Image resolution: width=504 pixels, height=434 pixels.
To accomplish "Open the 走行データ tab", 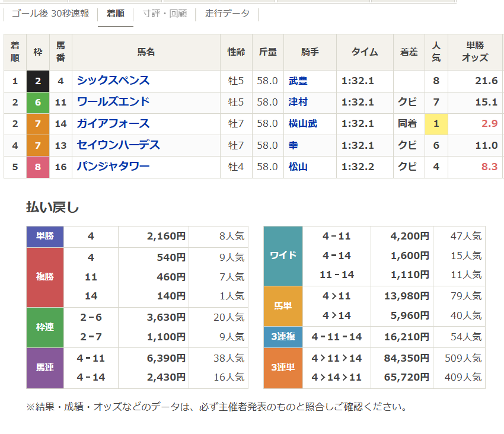I will point(227,14).
